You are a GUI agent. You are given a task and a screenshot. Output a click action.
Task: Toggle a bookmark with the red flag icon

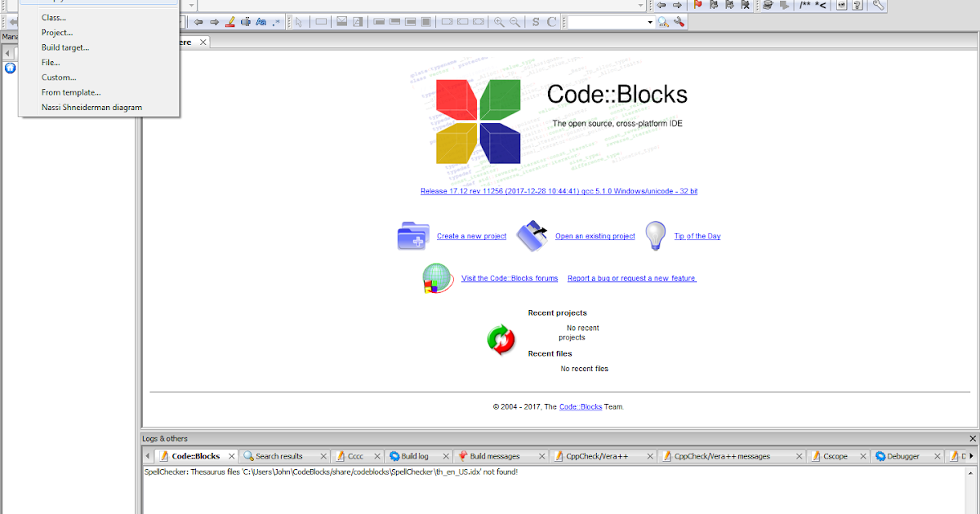click(x=698, y=6)
